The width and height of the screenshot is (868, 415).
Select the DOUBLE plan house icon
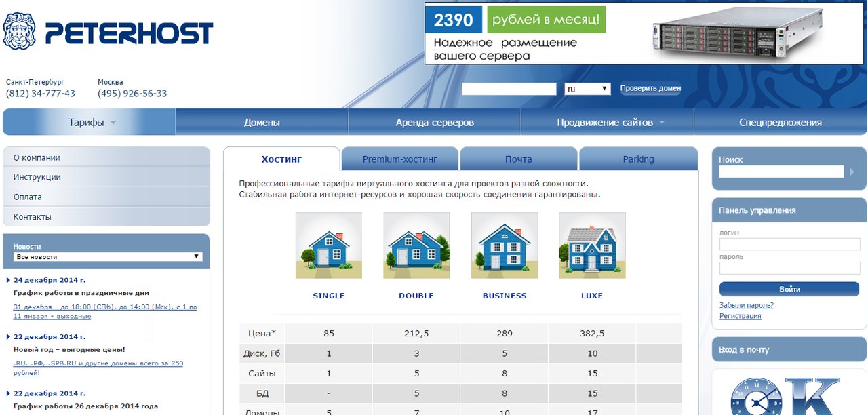pos(416,245)
